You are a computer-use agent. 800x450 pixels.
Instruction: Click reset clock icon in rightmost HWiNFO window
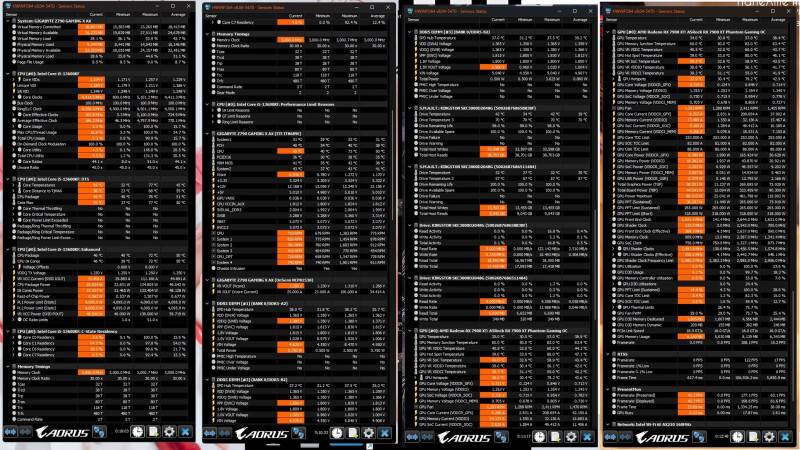738,437
